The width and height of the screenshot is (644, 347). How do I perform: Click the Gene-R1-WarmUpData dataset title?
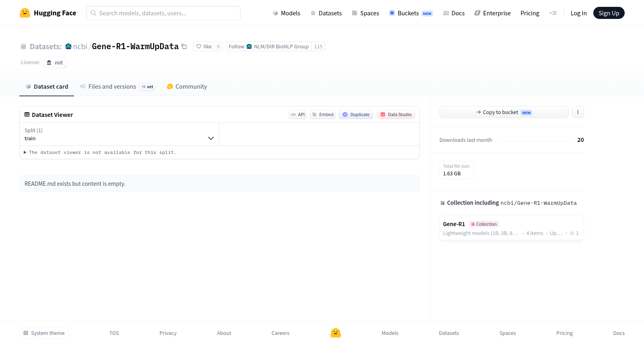coord(135,46)
